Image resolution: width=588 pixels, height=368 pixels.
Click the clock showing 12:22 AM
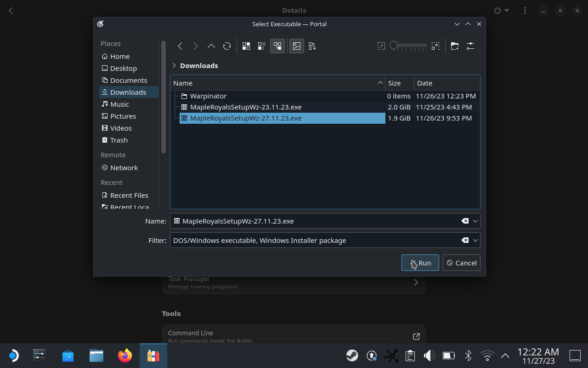(538, 352)
